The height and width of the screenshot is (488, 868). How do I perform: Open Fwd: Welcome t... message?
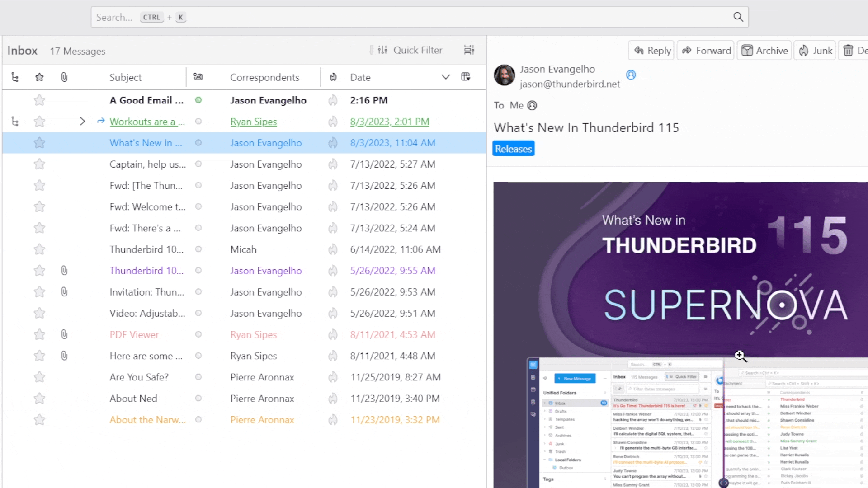(147, 207)
